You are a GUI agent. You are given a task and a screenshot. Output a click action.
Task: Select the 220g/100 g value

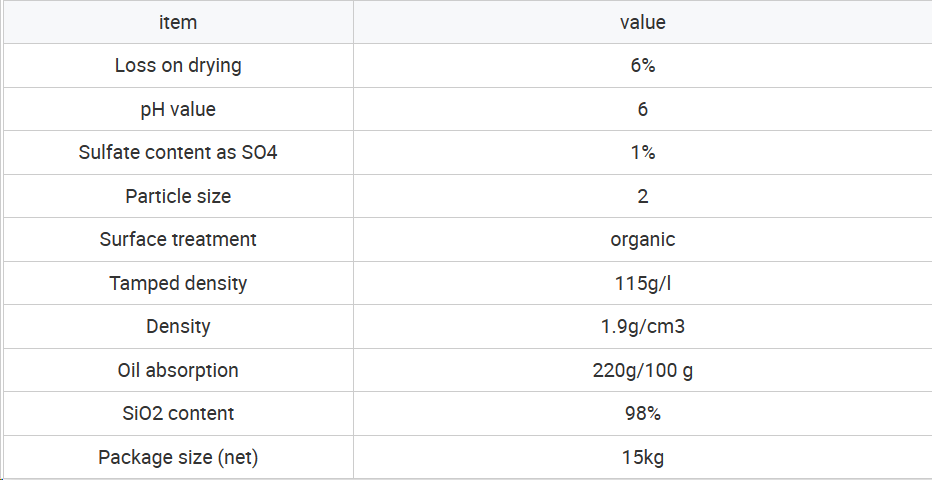point(643,370)
